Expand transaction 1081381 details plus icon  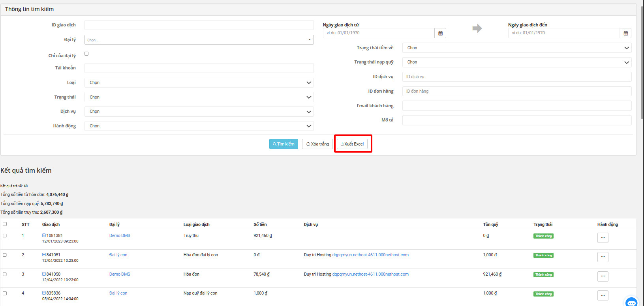point(44,235)
